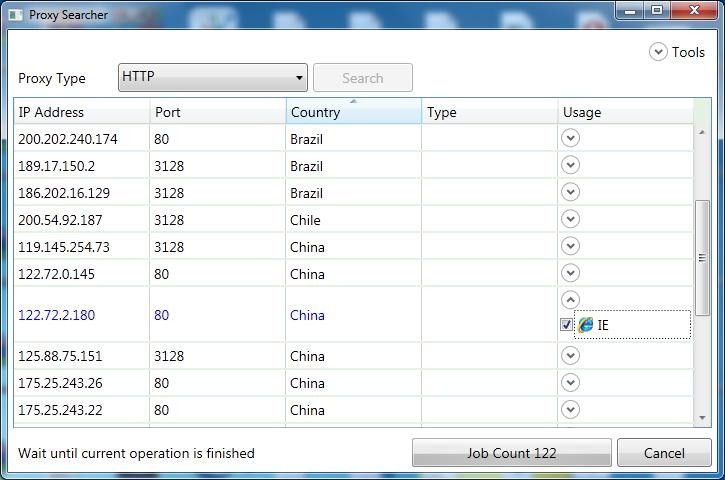Select IP address 200.54.92.187

[60, 220]
